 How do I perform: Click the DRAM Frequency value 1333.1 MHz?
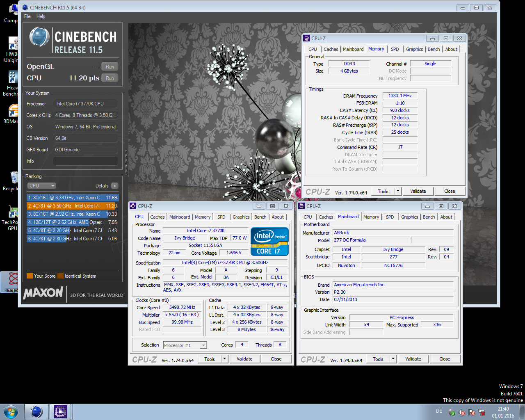point(400,96)
